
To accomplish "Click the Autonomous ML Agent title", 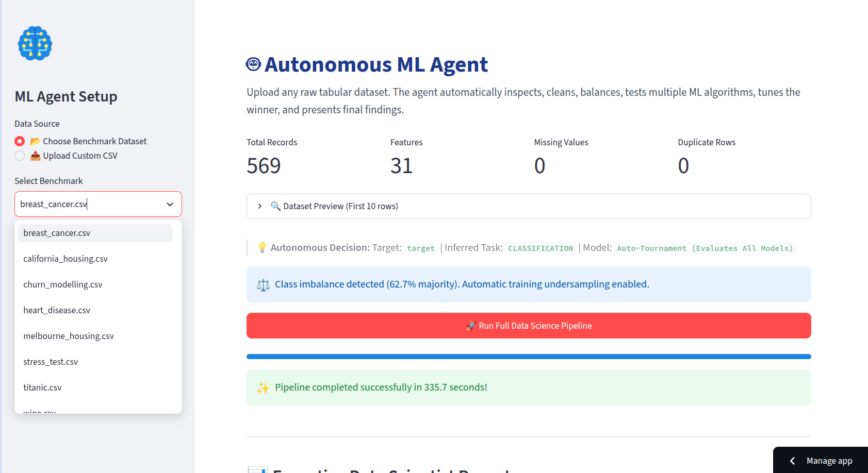I will [376, 64].
